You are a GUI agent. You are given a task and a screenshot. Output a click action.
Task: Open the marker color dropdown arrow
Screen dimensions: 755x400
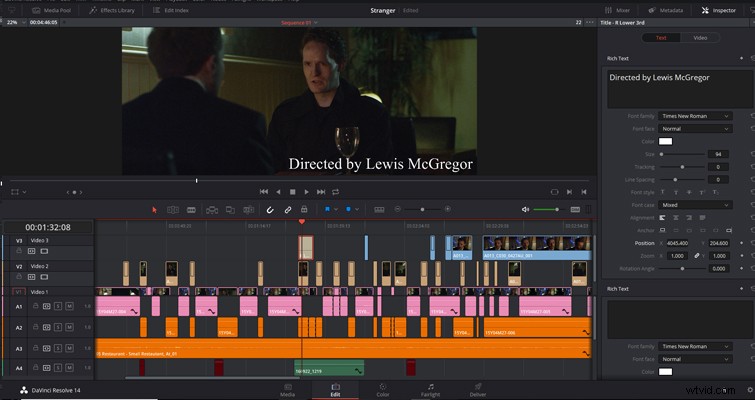(357, 209)
